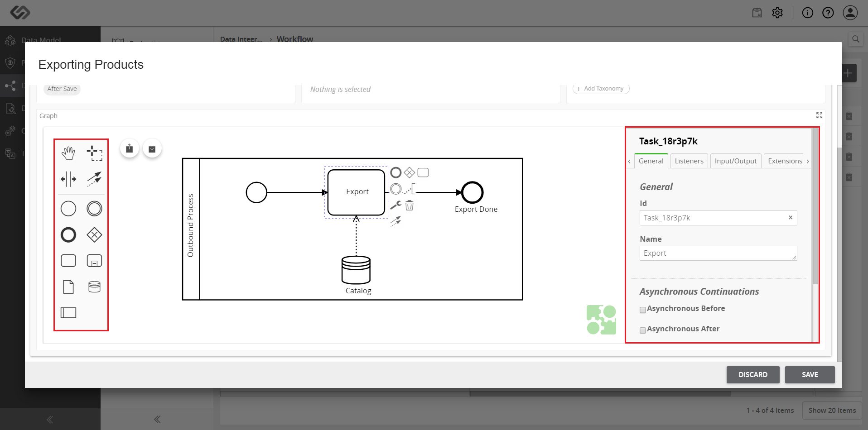Click connect arrows icon in context pad
The image size is (868, 430).
coord(396,221)
